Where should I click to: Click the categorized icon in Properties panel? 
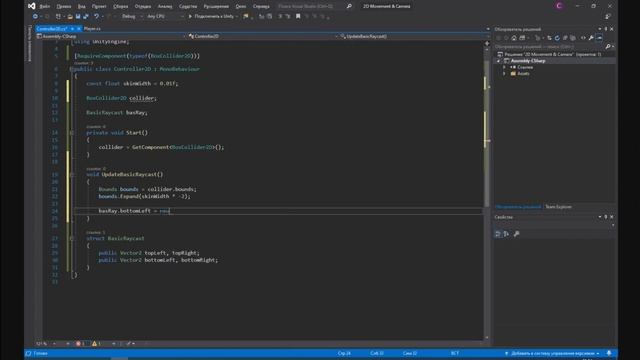pos(498,234)
